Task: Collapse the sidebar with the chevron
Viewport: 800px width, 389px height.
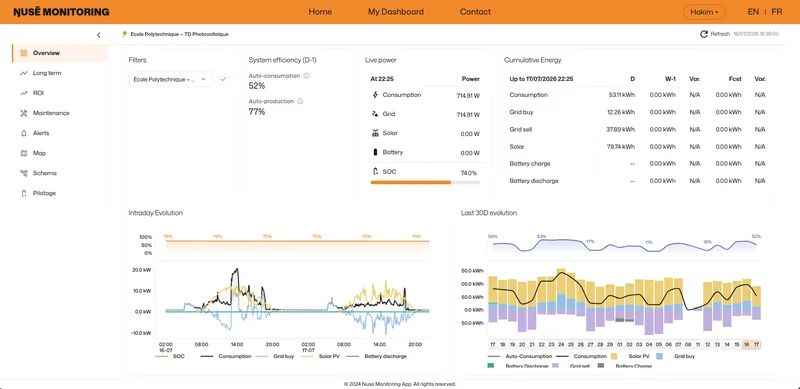Action: point(98,35)
